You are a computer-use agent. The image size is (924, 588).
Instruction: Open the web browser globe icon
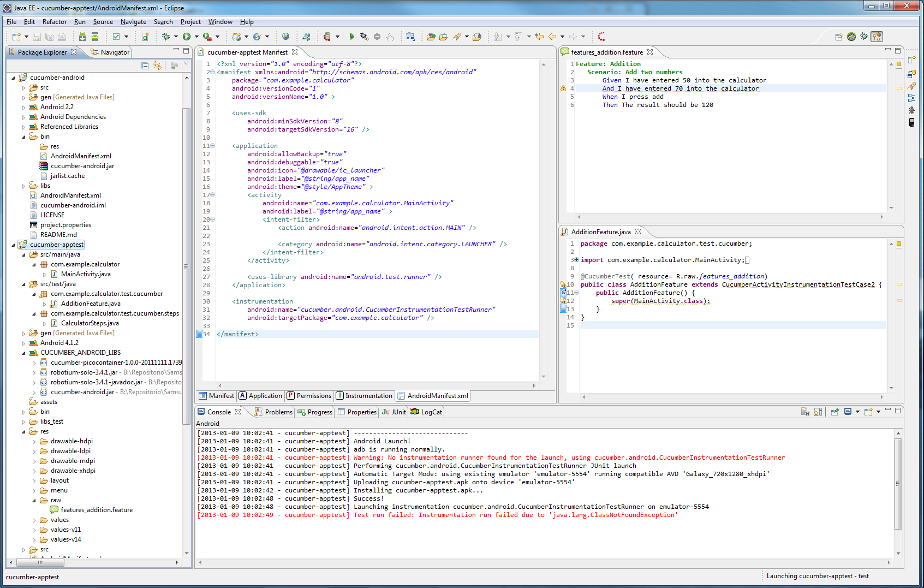[x=285, y=37]
